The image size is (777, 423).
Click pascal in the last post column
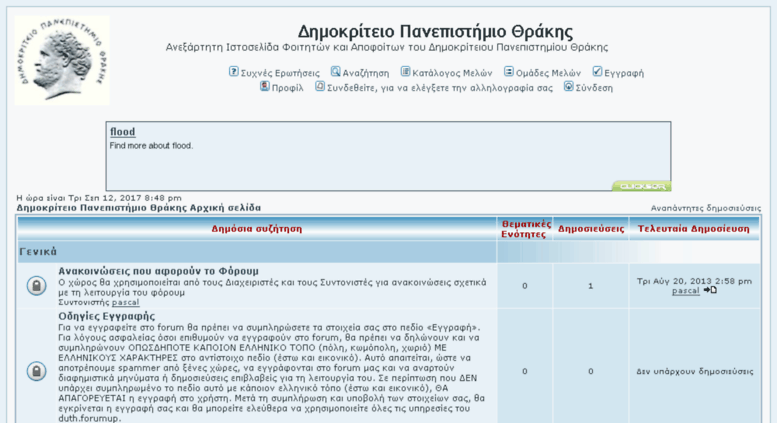(686, 291)
